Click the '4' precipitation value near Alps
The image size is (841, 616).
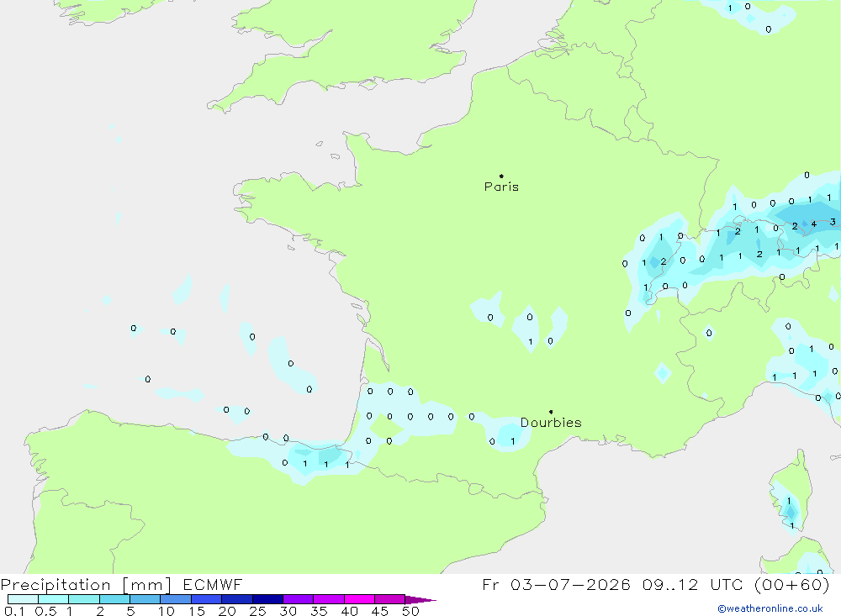point(813,224)
